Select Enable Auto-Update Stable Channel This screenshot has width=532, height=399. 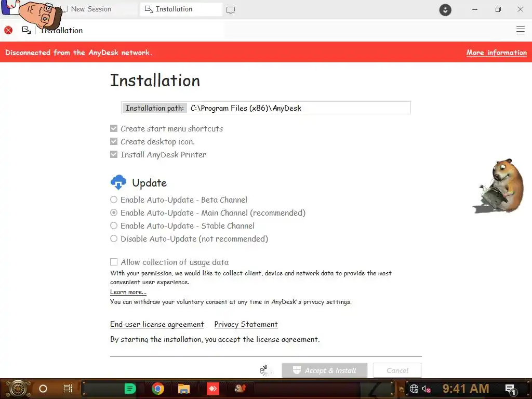[x=114, y=225]
